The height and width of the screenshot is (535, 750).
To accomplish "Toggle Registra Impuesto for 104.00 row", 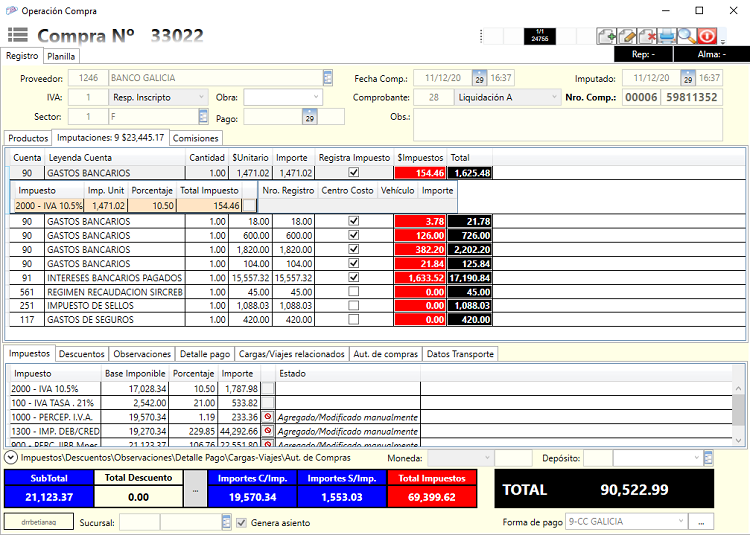I will coord(353,263).
